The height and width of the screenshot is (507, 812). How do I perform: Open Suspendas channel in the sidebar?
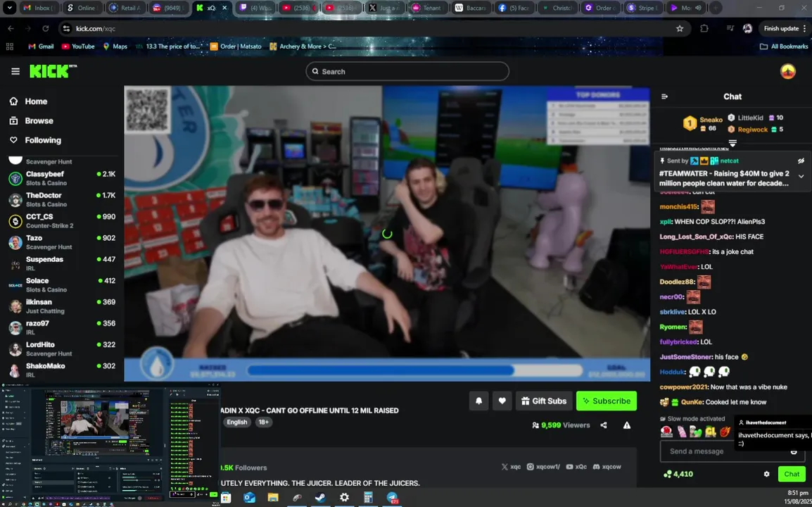click(62, 263)
